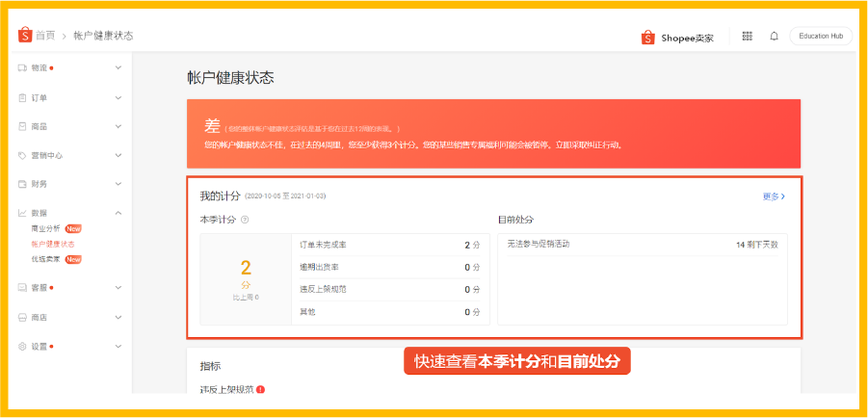Click the 设置 gear icon
Image resolution: width=868 pixels, height=418 pixels.
pos(23,347)
